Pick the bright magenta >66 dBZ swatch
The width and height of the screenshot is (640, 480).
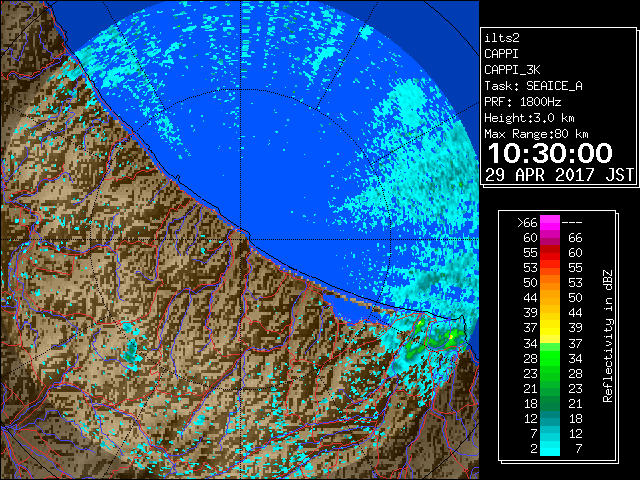pos(550,223)
